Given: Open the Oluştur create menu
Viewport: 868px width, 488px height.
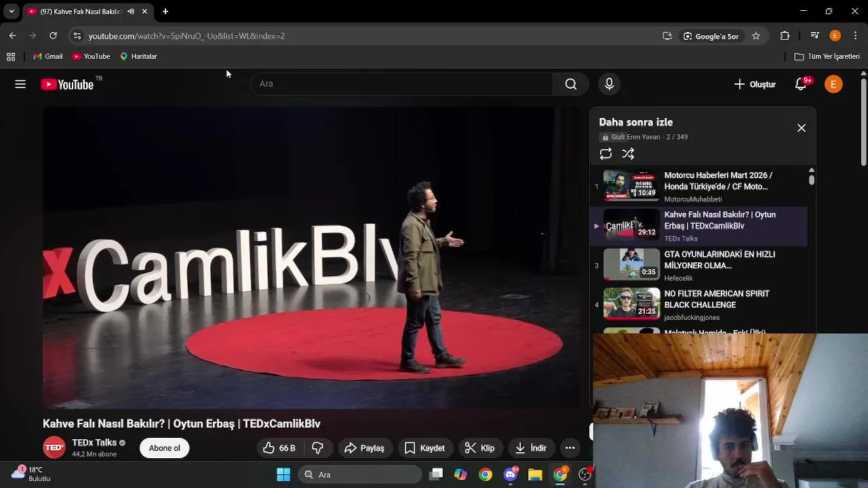Looking at the screenshot, I should (x=755, y=84).
